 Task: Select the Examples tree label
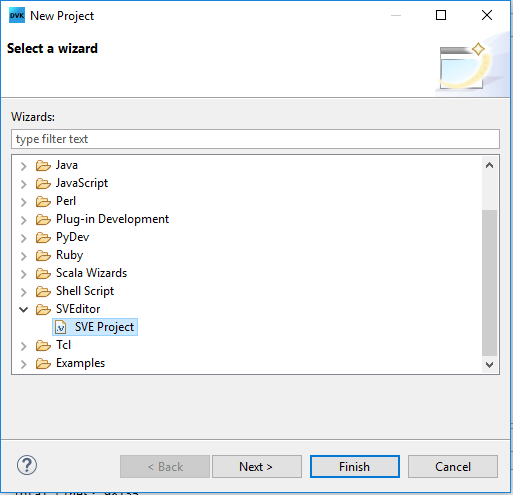pyautogui.click(x=80, y=363)
